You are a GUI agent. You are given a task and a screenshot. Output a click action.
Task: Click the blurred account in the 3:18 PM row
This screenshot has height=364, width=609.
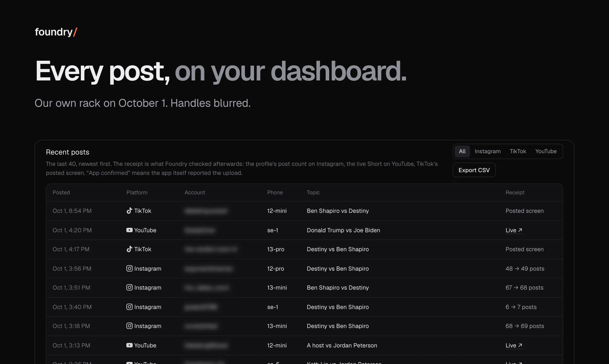[201, 326]
